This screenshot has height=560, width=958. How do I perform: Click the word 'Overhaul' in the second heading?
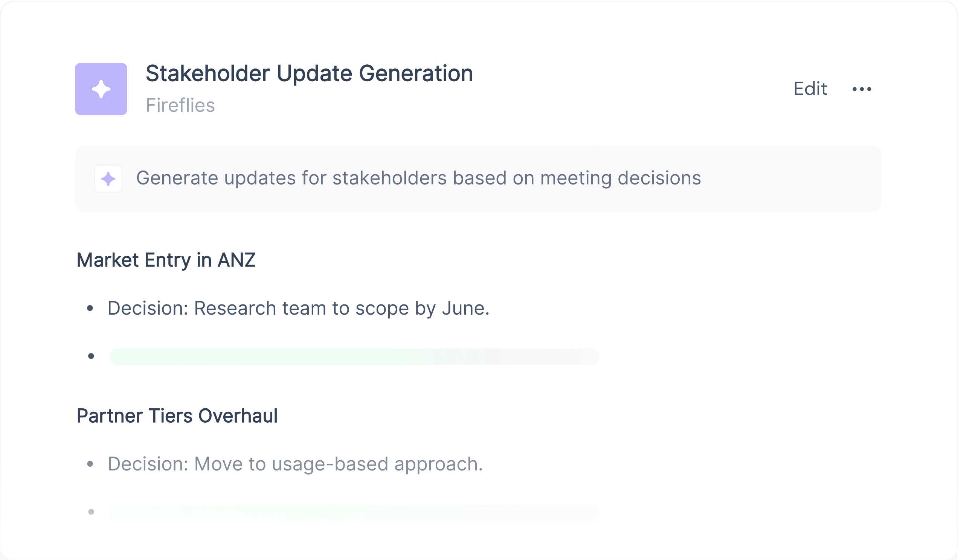click(238, 416)
